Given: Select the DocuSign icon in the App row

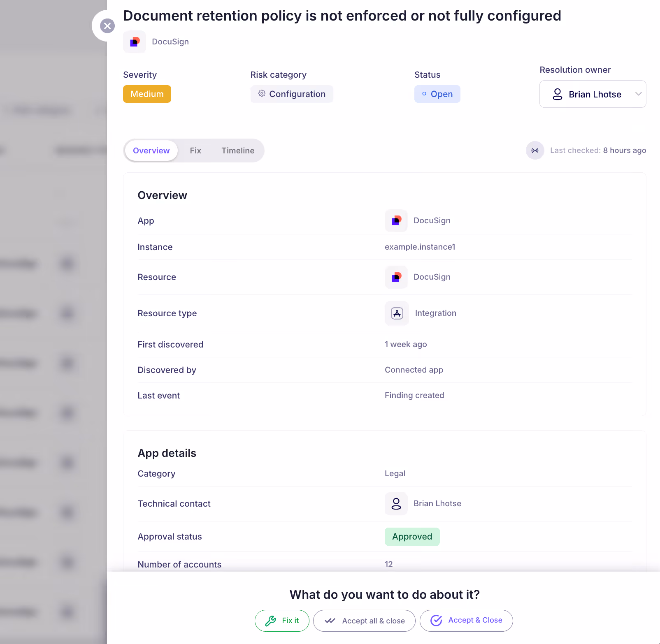Looking at the screenshot, I should (395, 220).
